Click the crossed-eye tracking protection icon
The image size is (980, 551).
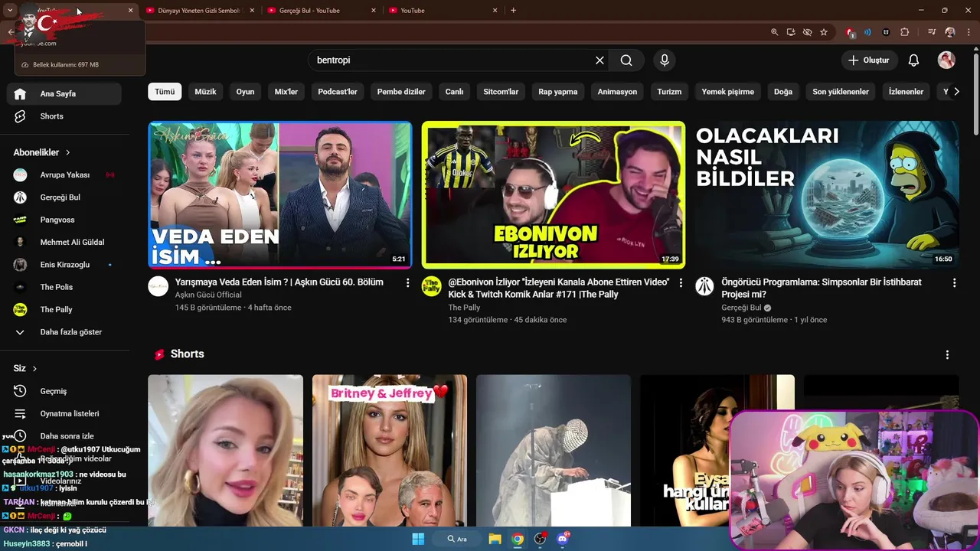(807, 32)
